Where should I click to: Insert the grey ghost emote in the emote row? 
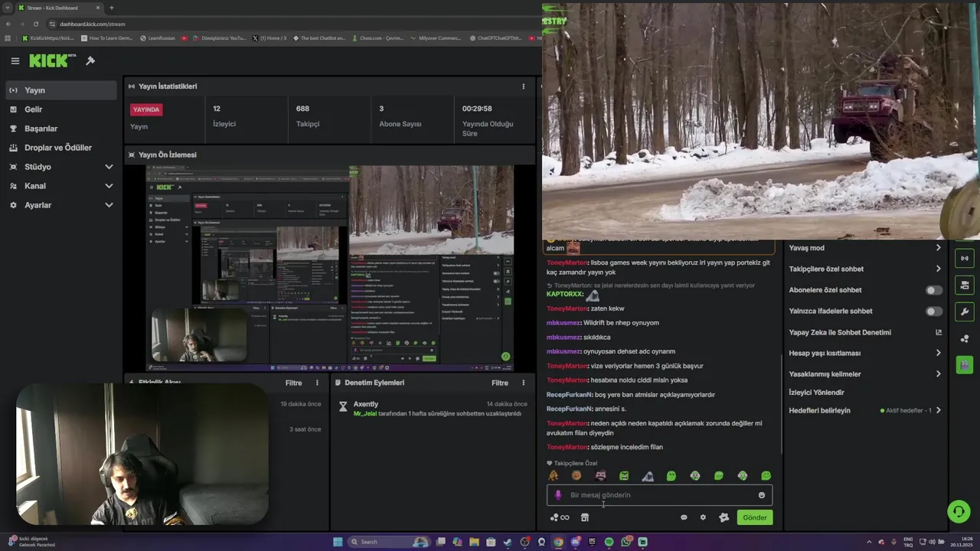tap(648, 476)
